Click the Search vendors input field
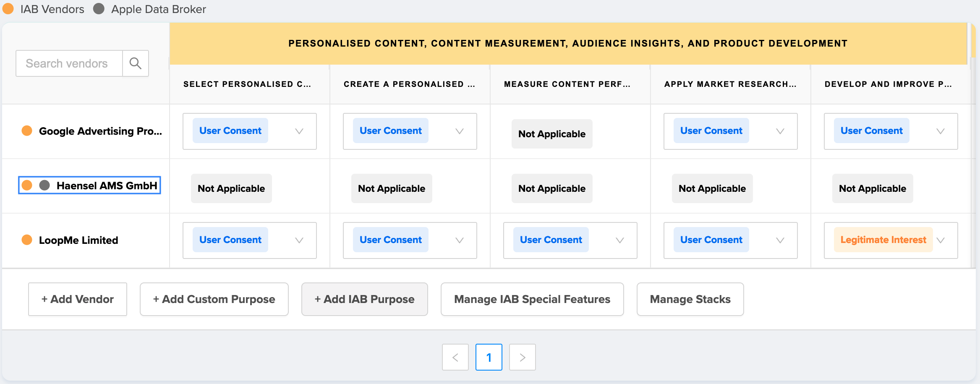980x384 pixels. point(69,63)
